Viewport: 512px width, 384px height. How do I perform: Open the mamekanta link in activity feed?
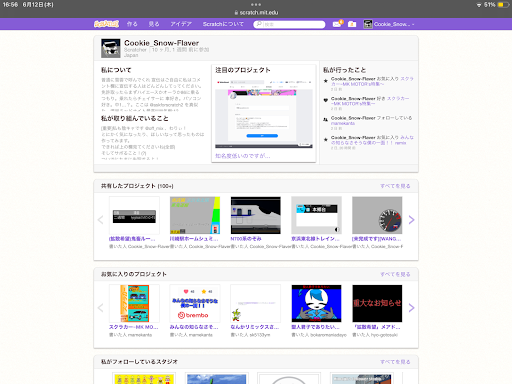click(x=343, y=123)
